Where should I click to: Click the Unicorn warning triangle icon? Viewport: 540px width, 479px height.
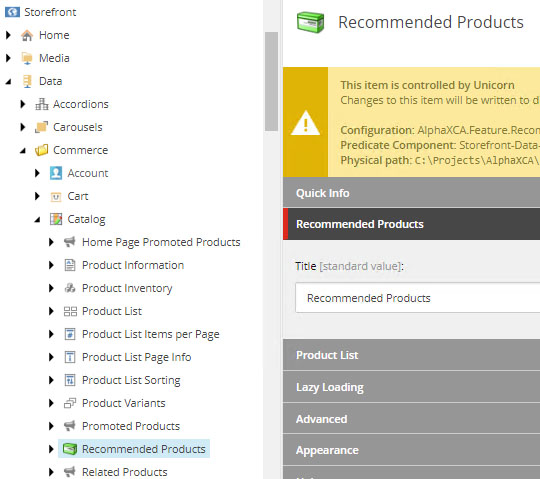[x=305, y=123]
